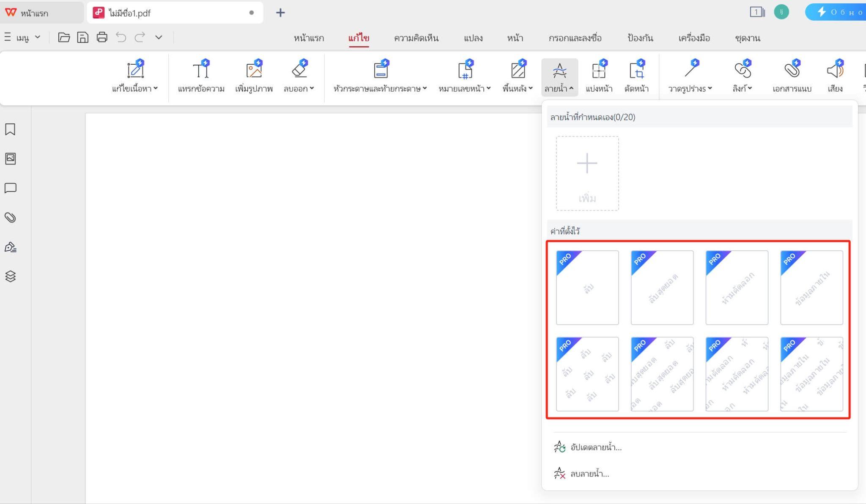The image size is (866, 504).
Task: Open the comments panel in the left sidebar
Action: click(10, 189)
